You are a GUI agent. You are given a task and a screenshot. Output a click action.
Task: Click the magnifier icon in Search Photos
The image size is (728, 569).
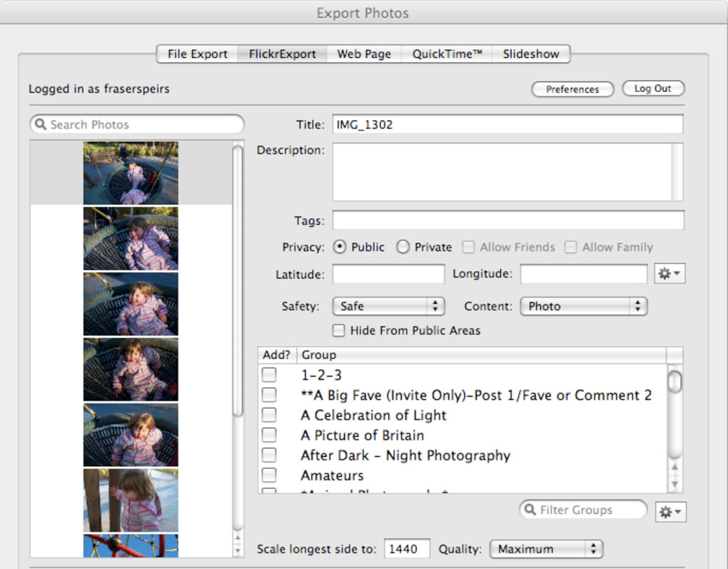click(41, 124)
